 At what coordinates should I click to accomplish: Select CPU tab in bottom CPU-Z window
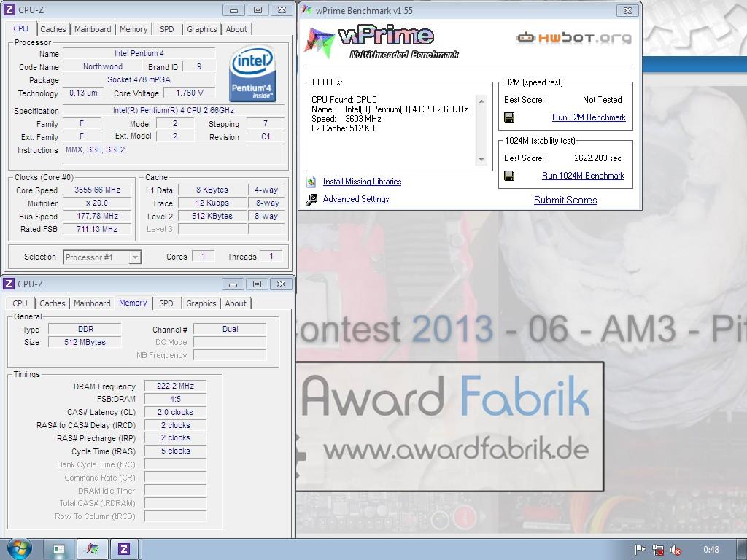pyautogui.click(x=20, y=303)
